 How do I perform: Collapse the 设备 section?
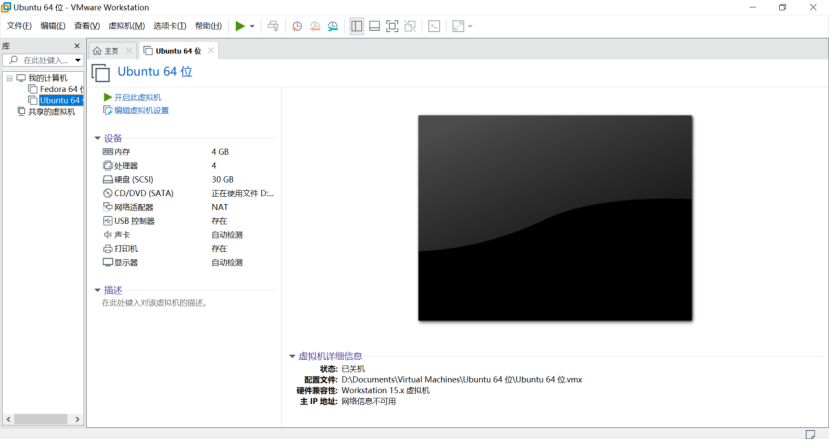coord(98,138)
